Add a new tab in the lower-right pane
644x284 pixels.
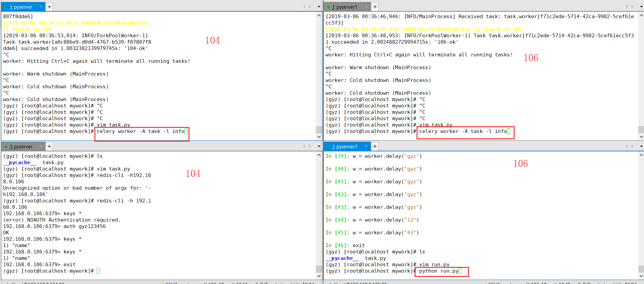coord(375,146)
